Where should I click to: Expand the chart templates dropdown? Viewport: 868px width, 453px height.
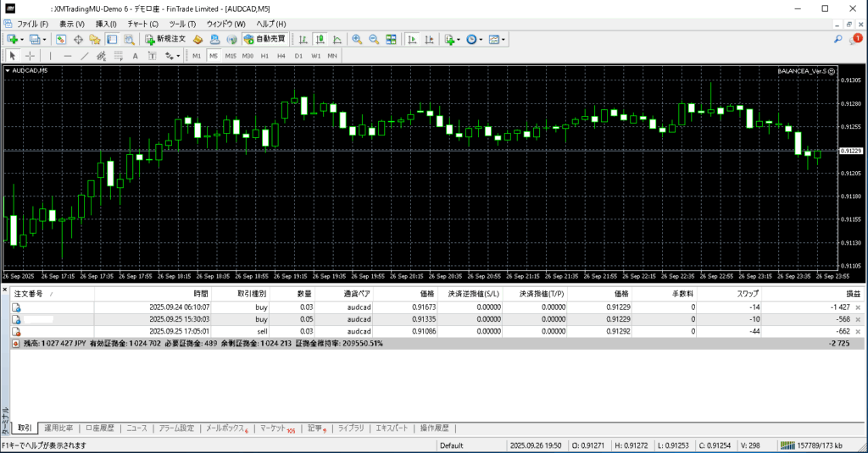pos(504,39)
